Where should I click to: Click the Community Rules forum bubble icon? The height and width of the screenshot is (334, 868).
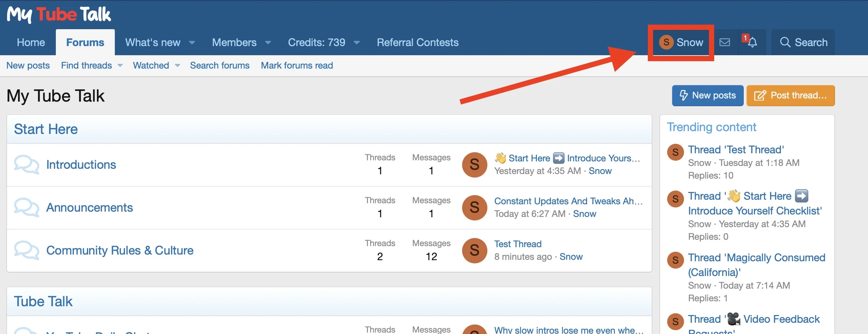pos(26,250)
